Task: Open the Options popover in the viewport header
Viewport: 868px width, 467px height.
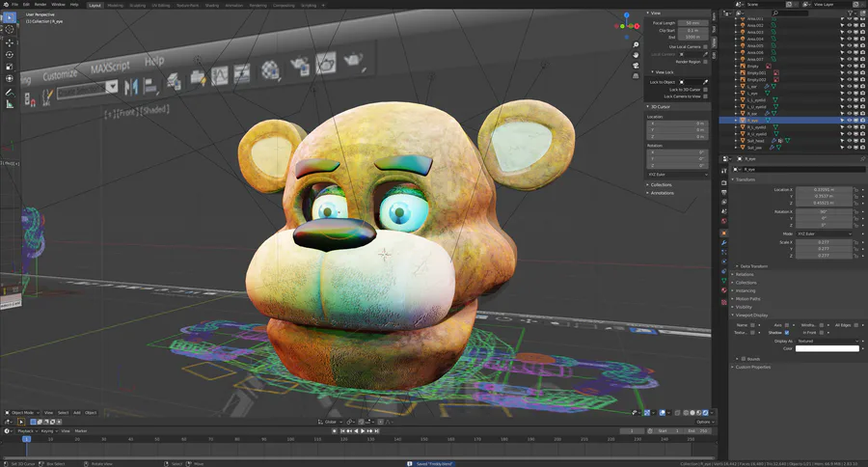Action: pos(704,422)
